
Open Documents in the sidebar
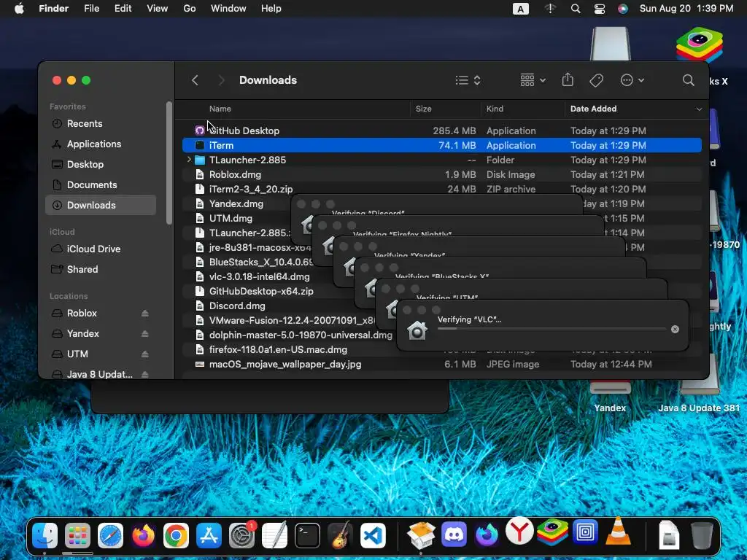tap(101, 184)
